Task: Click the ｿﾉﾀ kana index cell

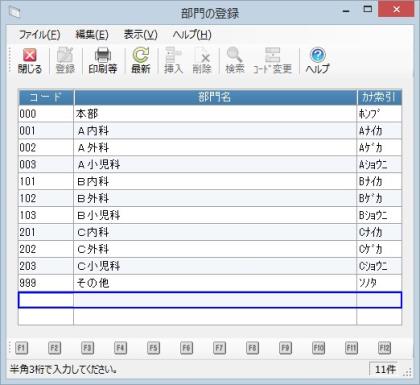Action: pos(379,283)
